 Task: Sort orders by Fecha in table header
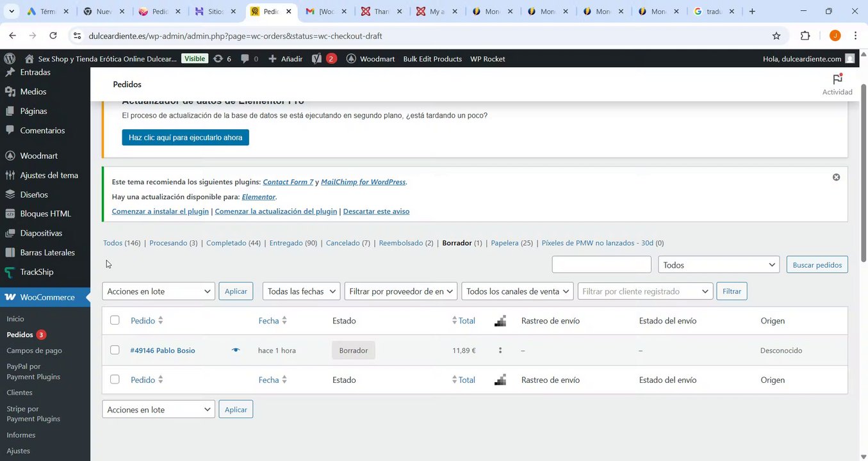tap(273, 321)
